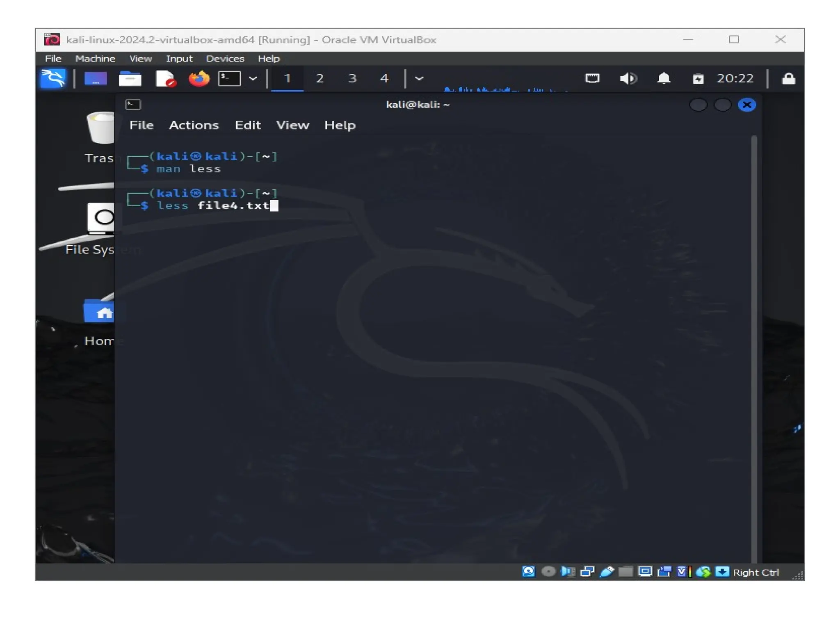
Task: Click the text editor launcher icon
Action: click(x=165, y=78)
